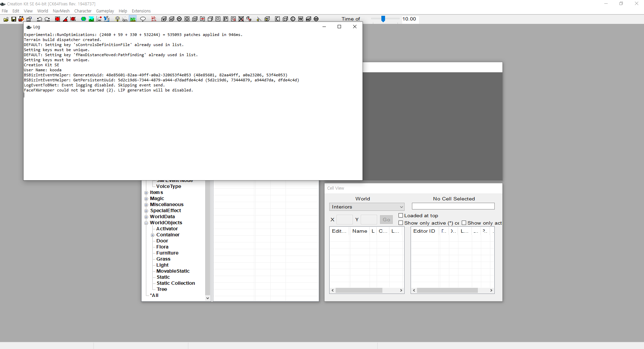Screen dimensions: 644x349
Task: Select the Static tree item
Action: click(x=163, y=277)
